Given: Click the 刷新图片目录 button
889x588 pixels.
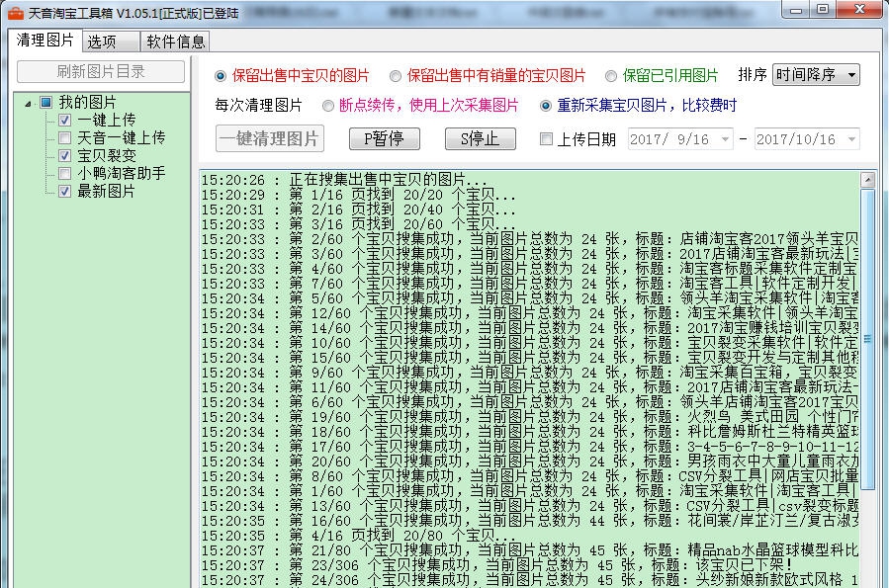Looking at the screenshot, I should coord(102,71).
